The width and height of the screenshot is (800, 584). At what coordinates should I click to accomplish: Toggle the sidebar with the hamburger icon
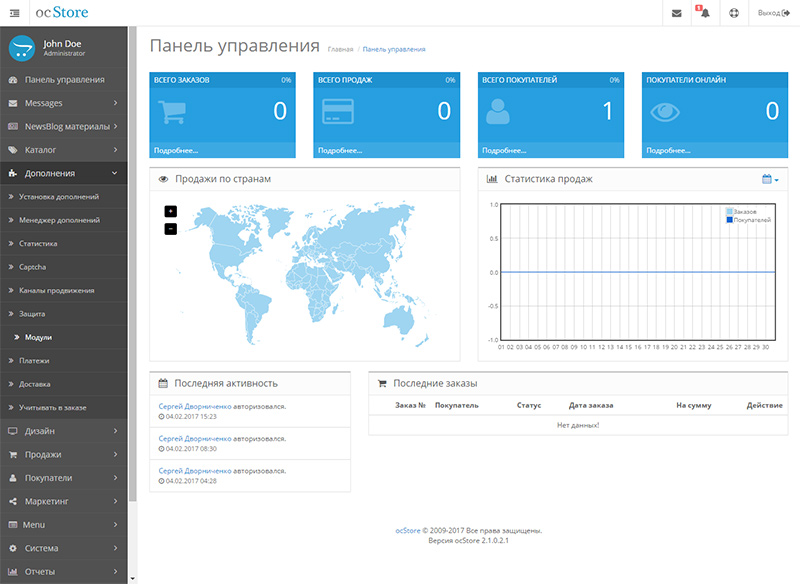point(16,13)
